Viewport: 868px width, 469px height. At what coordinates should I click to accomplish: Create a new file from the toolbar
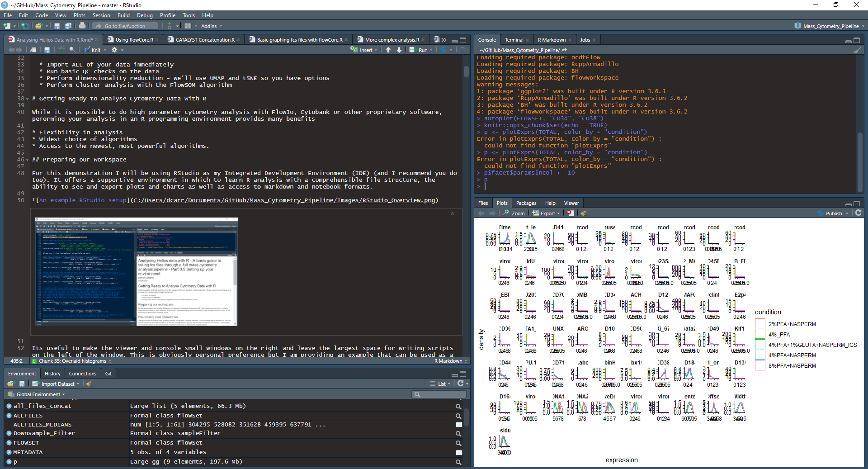[7, 26]
